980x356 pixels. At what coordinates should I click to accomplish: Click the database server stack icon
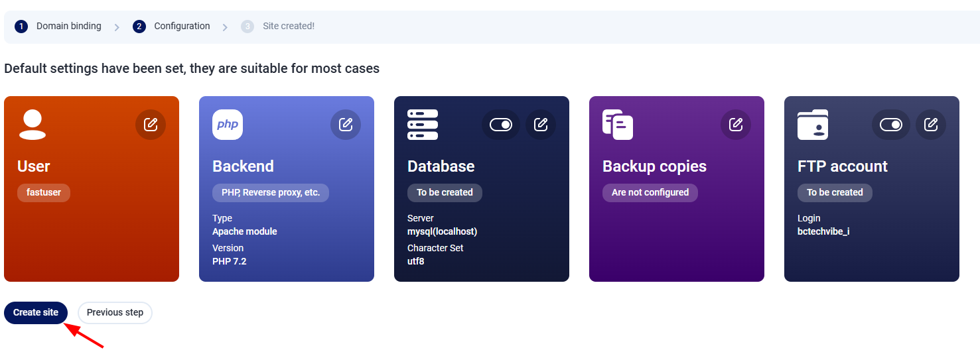423,125
